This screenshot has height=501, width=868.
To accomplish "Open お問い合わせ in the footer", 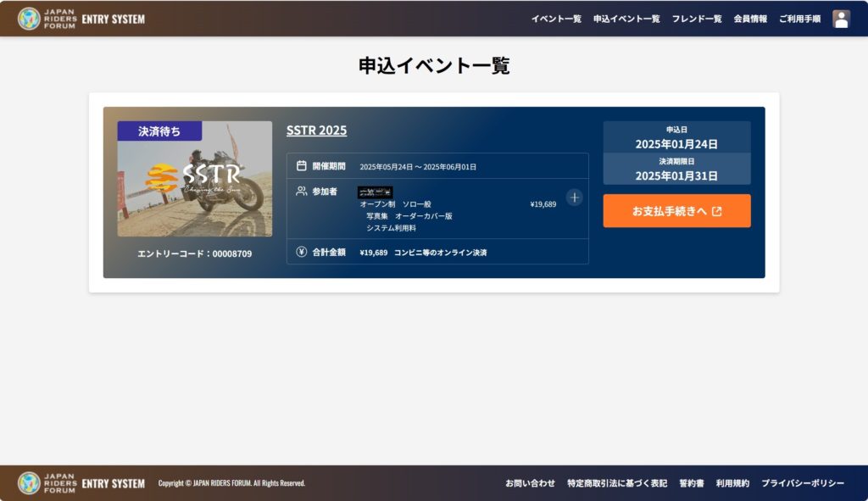I will (530, 483).
